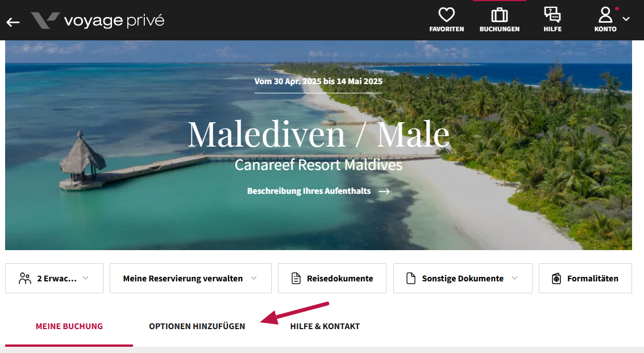Screen dimensions: 644x353
Task: Click travelers icon beside 2 Erwac...
Action: (x=25, y=278)
